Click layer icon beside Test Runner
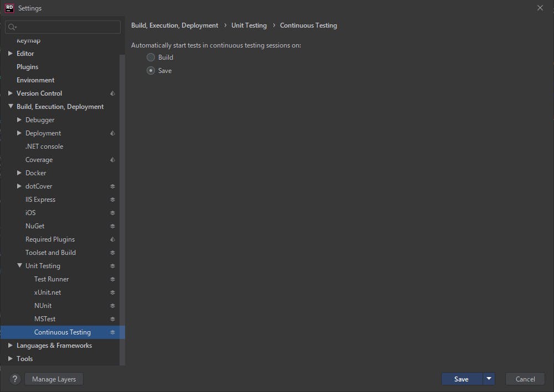 pyautogui.click(x=112, y=279)
